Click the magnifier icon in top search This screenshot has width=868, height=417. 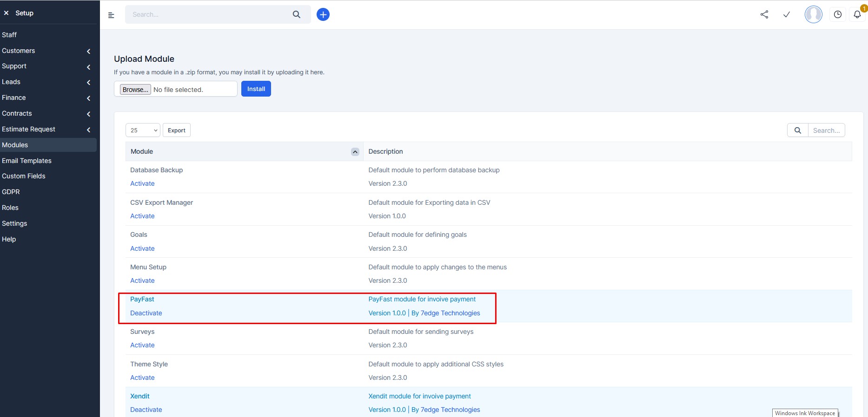[x=297, y=14]
